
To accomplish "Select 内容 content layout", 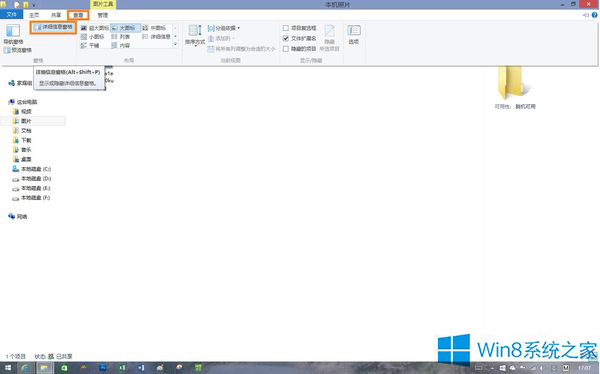I will click(121, 46).
